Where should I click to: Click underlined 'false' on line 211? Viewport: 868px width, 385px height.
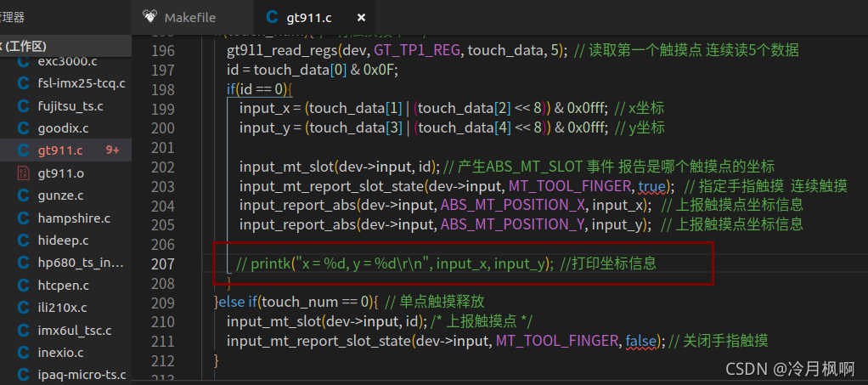tap(641, 342)
